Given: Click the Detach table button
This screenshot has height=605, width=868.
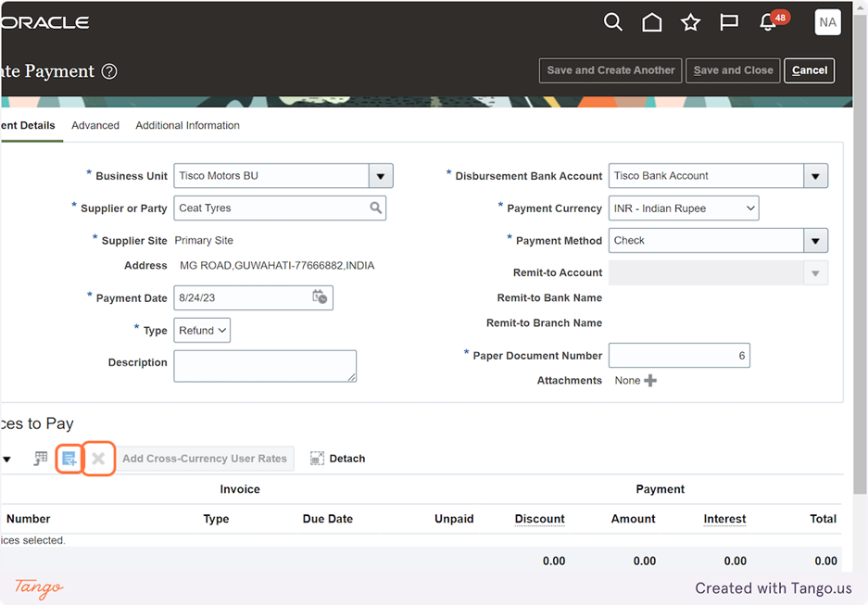Looking at the screenshot, I should pyautogui.click(x=338, y=459).
